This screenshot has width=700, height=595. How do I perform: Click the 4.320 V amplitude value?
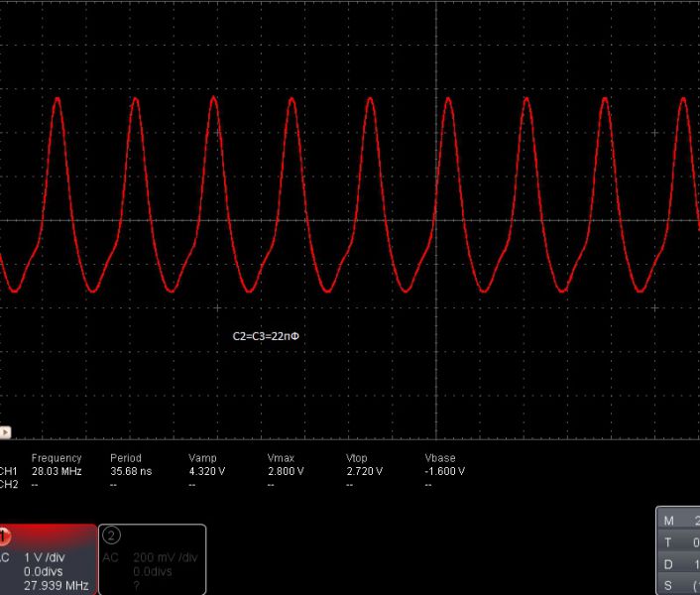tap(207, 471)
